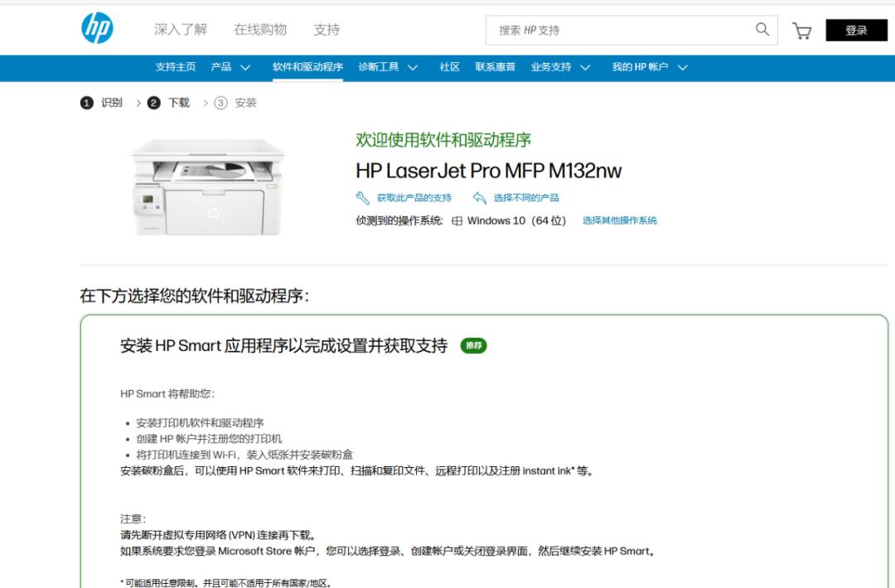Click the Windows 10 (64 位) detected OS text

pos(516,221)
